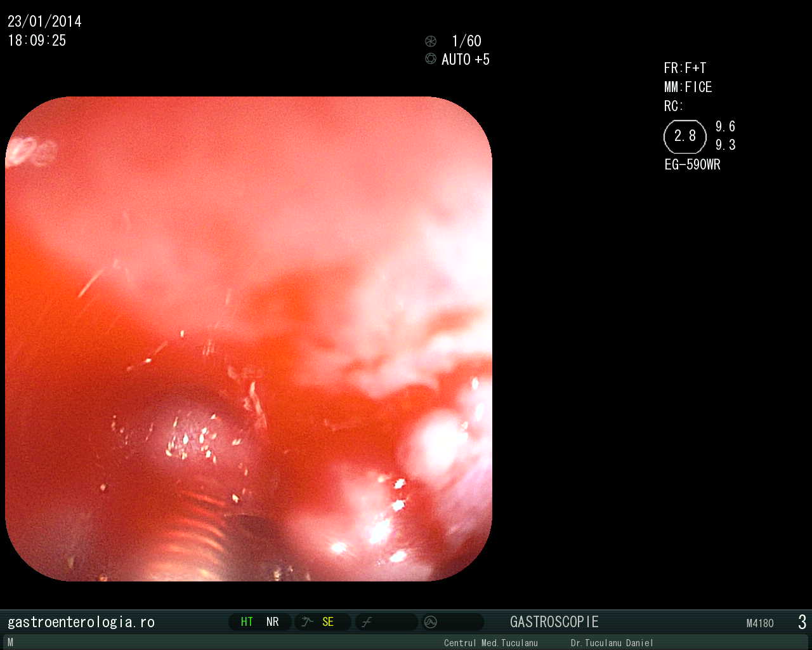
Task: Click the HT indicator in status bar
Action: point(247,622)
